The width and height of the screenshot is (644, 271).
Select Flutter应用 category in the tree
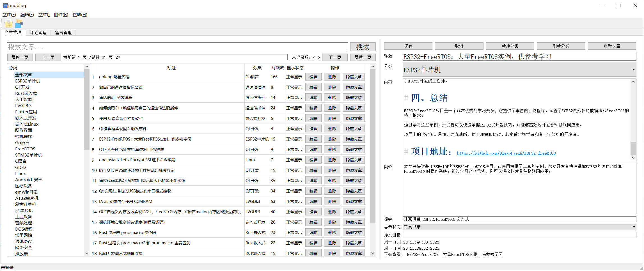pyautogui.click(x=26, y=112)
